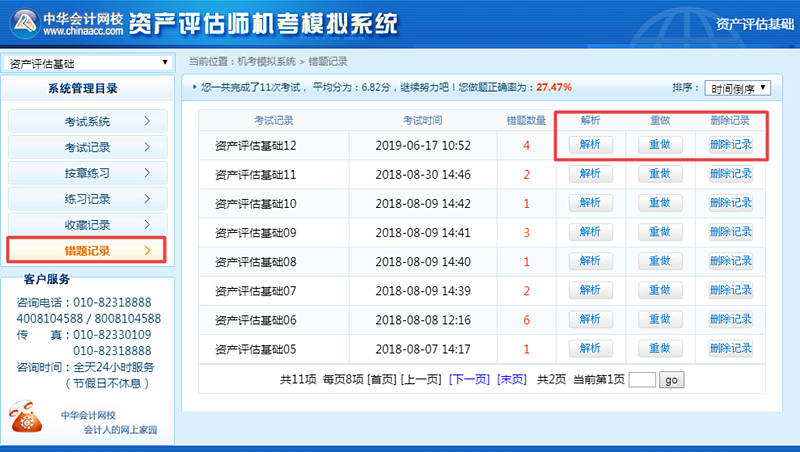Click 解析 for 资产评估基础12

[590, 145]
